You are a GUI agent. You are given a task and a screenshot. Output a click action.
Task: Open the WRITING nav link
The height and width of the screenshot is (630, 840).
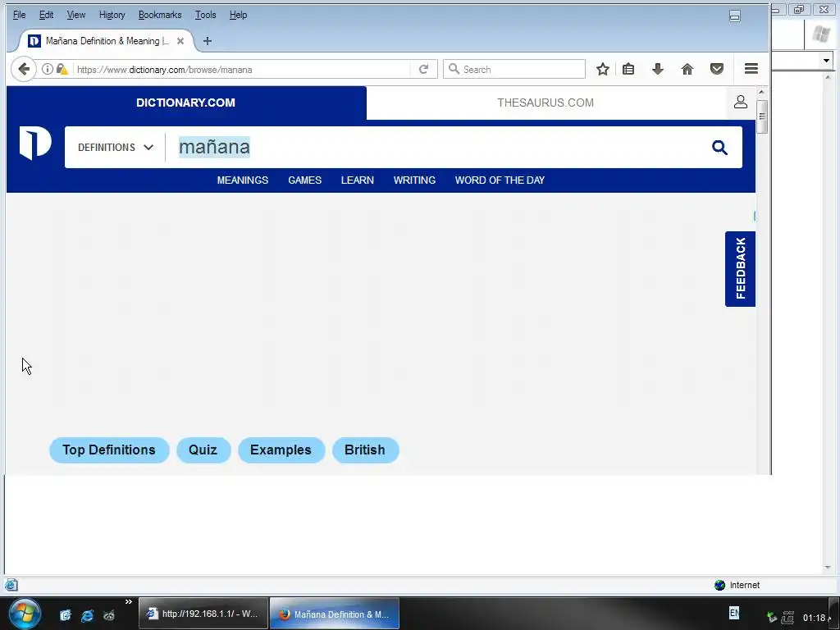click(414, 180)
